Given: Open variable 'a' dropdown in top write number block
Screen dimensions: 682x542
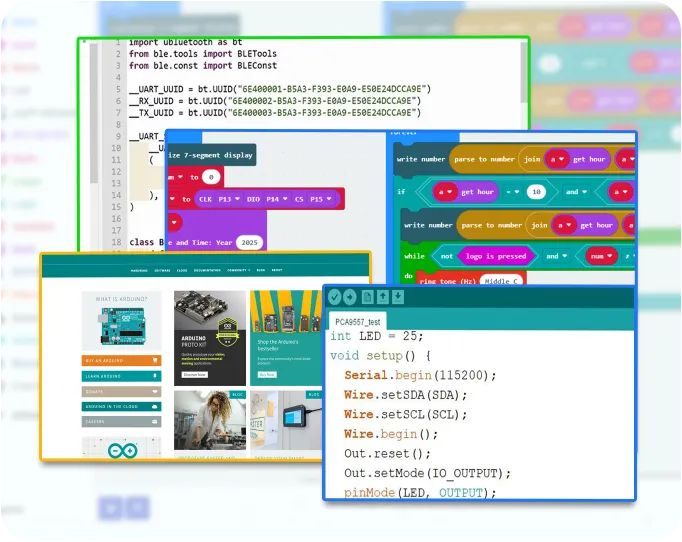Looking at the screenshot, I should 557,159.
